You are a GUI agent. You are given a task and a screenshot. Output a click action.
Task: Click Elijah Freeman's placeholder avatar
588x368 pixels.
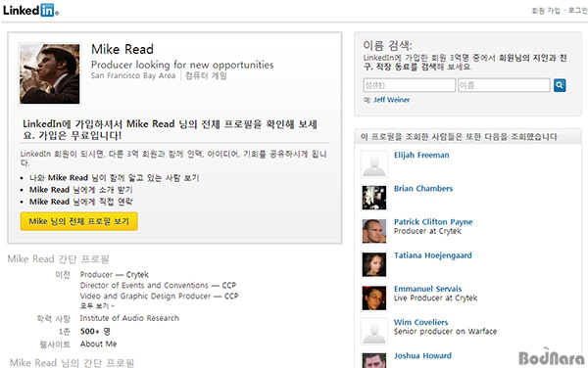(x=374, y=164)
